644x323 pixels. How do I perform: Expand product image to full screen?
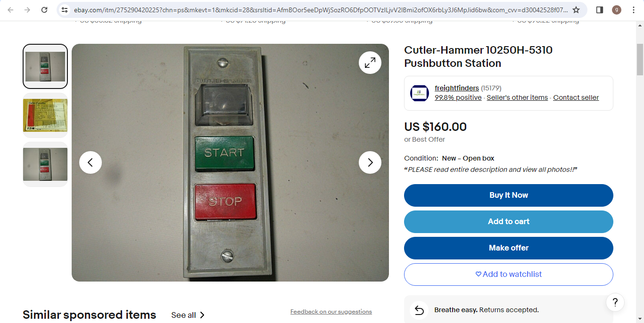click(x=370, y=63)
